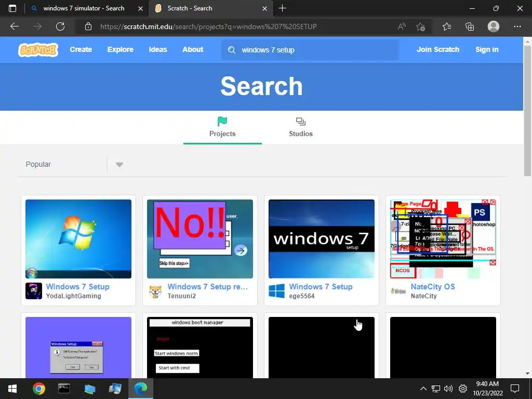The image size is (532, 399).
Task: Open the Favorites list icon
Action: point(447,26)
